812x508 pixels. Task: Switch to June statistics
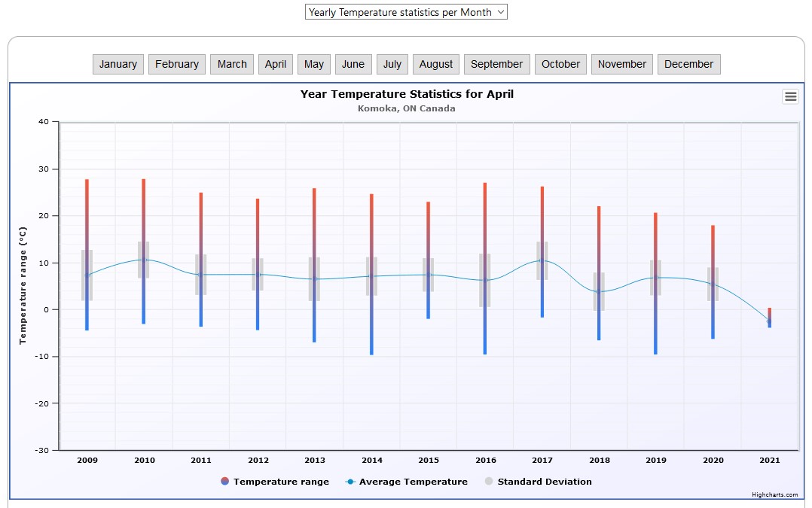click(353, 64)
